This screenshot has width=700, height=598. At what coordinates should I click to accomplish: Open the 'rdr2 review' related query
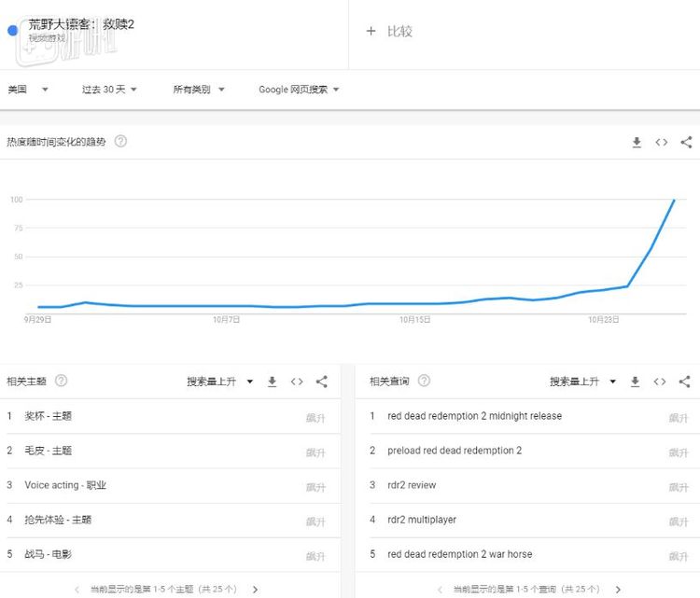click(x=412, y=485)
